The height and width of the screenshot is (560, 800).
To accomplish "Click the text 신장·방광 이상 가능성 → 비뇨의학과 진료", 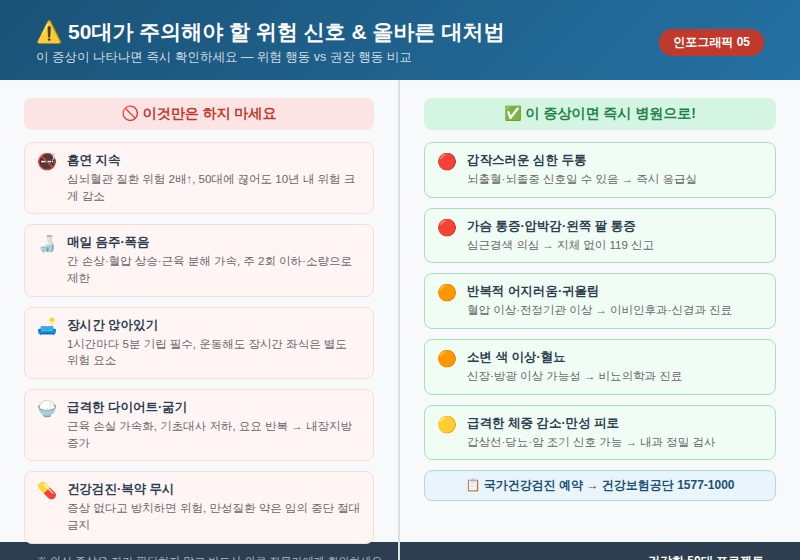I will 574,376.
